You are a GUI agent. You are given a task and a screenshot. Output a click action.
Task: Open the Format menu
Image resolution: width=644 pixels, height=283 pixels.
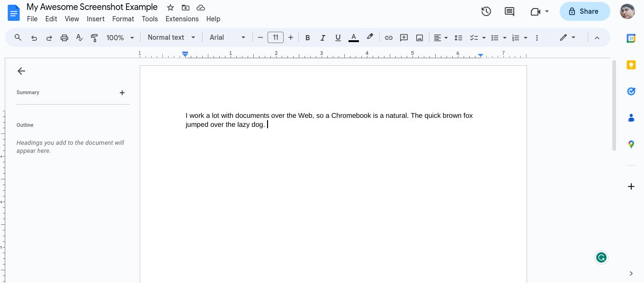tap(123, 19)
